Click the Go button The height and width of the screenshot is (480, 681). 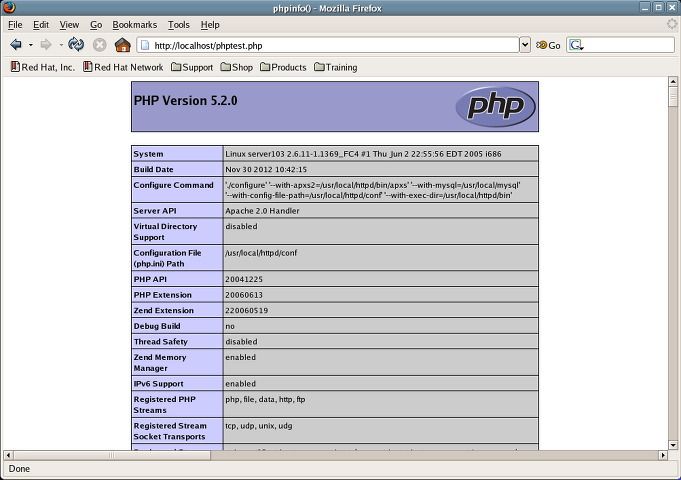tap(548, 45)
